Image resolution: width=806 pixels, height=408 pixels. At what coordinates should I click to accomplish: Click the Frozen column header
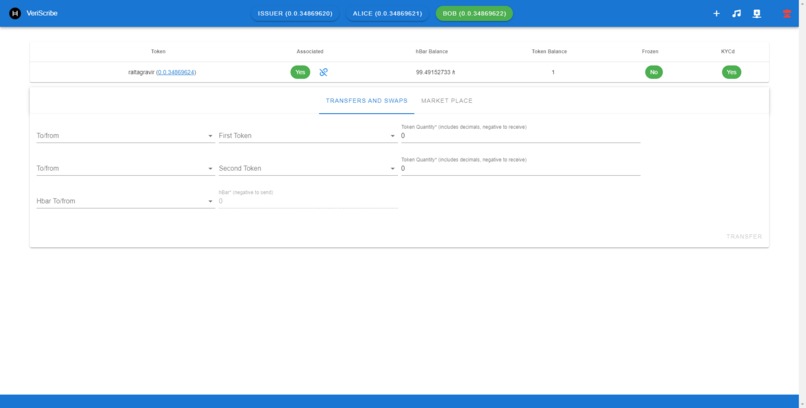click(650, 51)
